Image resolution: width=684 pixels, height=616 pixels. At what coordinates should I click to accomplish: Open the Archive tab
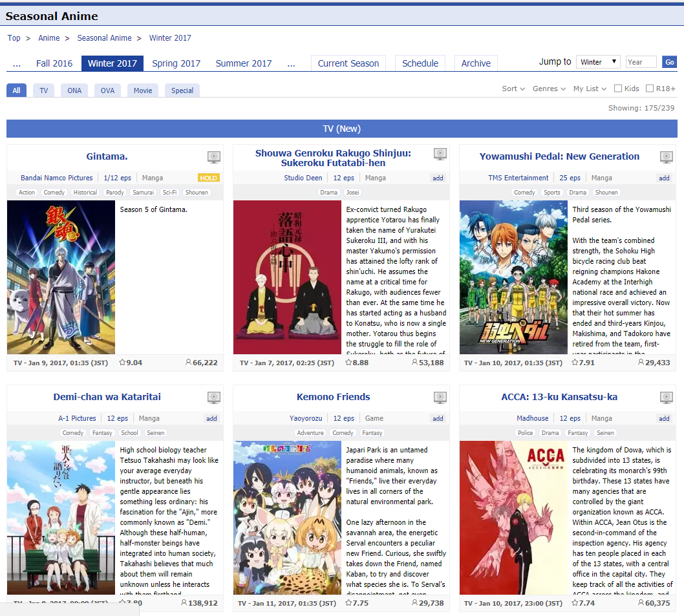coord(476,64)
